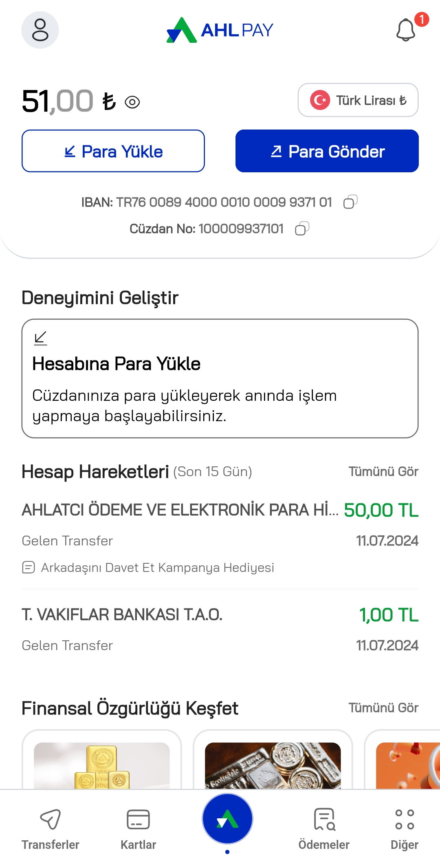Tap the center AHL home button
Screen dimensions: 440x868
(227, 819)
